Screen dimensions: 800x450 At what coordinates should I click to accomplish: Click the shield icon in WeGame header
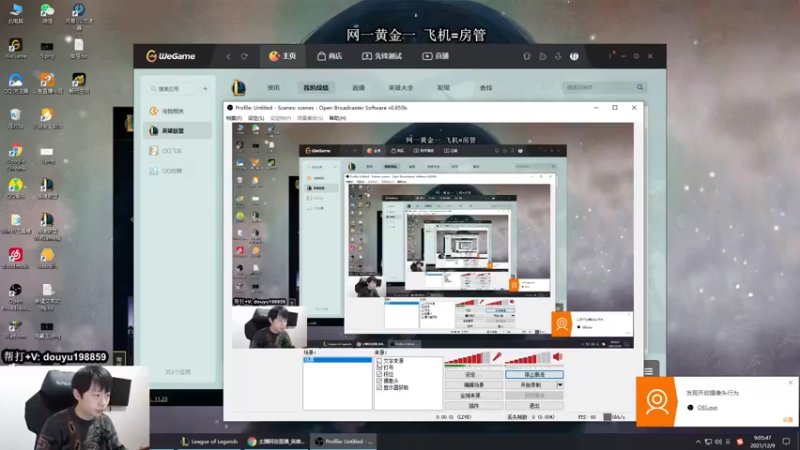point(527,56)
